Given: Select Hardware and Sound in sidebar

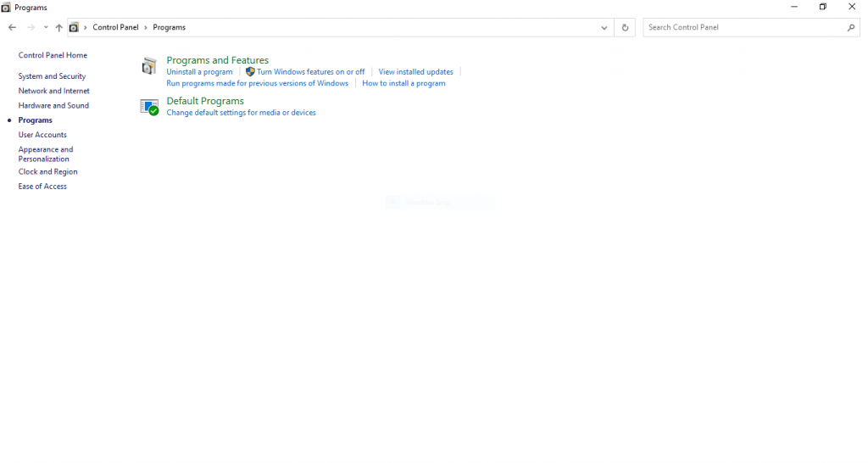Looking at the screenshot, I should click(53, 106).
